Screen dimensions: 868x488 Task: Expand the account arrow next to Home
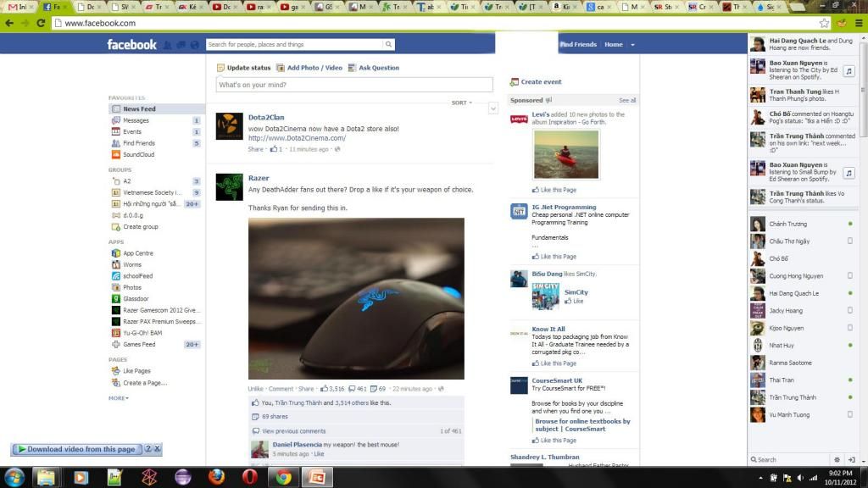[x=633, y=44]
